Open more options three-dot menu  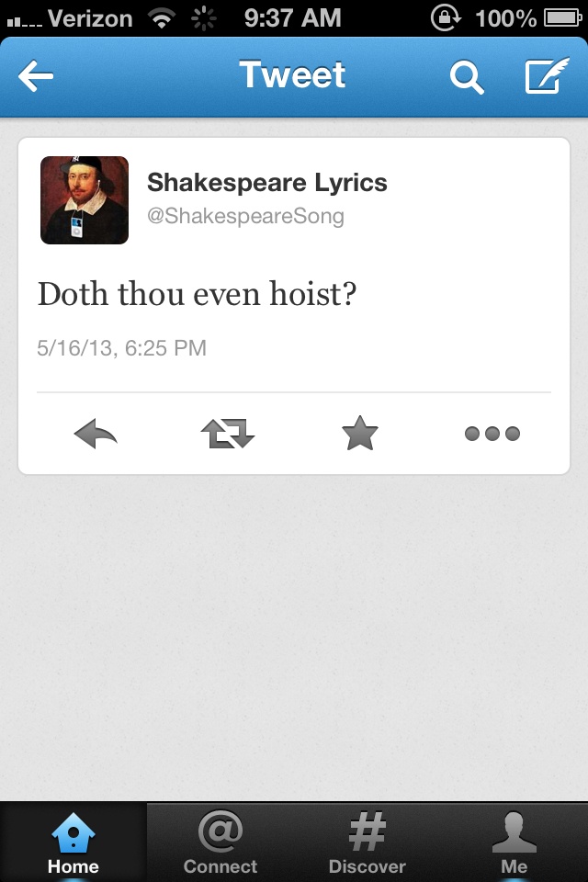[492, 434]
